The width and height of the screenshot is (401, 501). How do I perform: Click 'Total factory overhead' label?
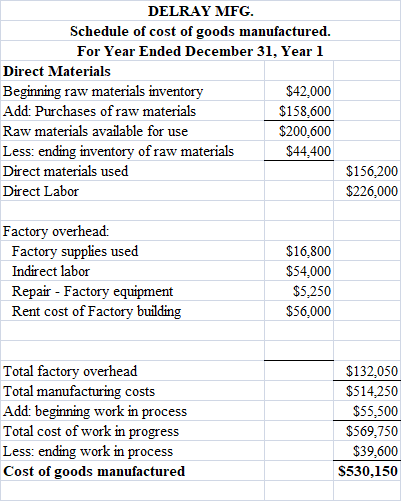click(70, 371)
